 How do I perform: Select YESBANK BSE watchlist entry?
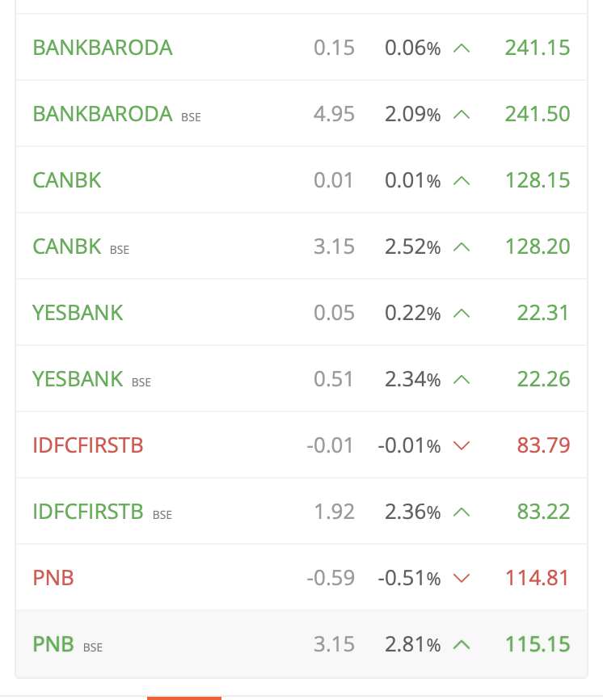point(301,378)
